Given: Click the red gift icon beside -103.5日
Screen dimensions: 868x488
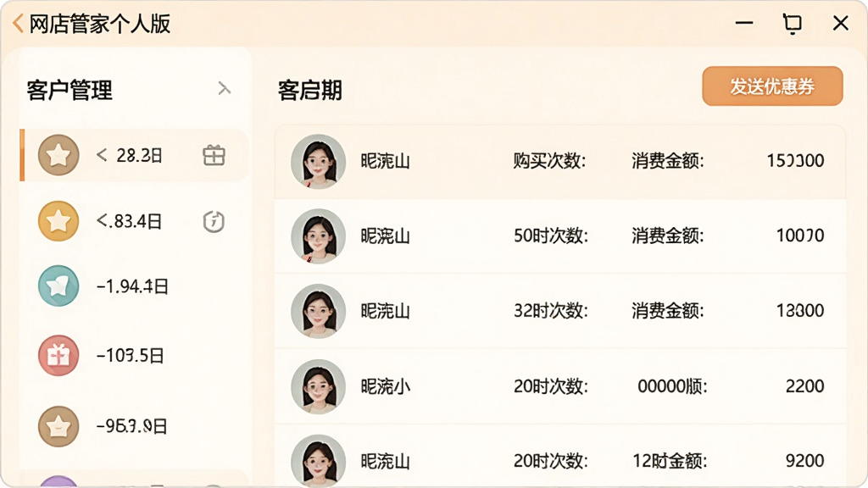Looking at the screenshot, I should tap(58, 355).
